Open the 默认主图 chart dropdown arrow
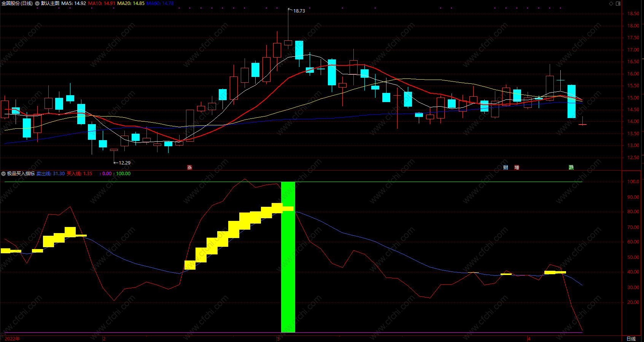The image size is (644, 342). pos(37,3)
